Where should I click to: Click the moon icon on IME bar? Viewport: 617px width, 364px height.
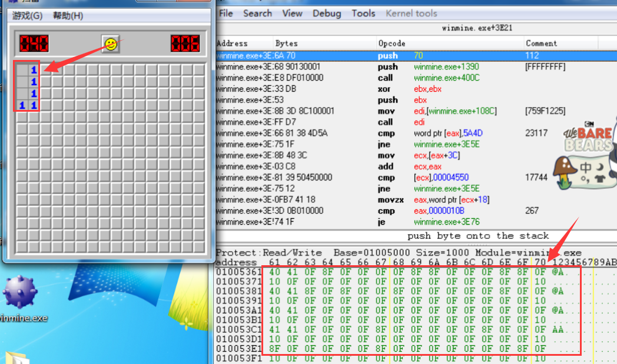pyautogui.click(x=600, y=167)
